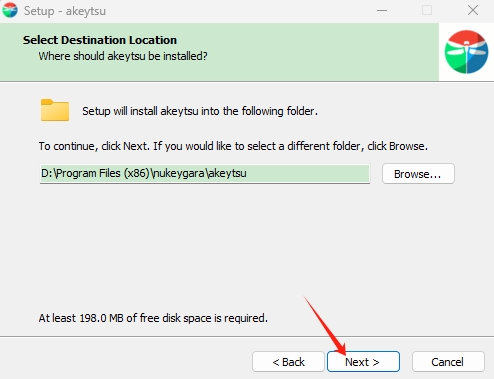Click "Select Destination Location" heading
Screen dimensions: 494x379
pos(100,40)
